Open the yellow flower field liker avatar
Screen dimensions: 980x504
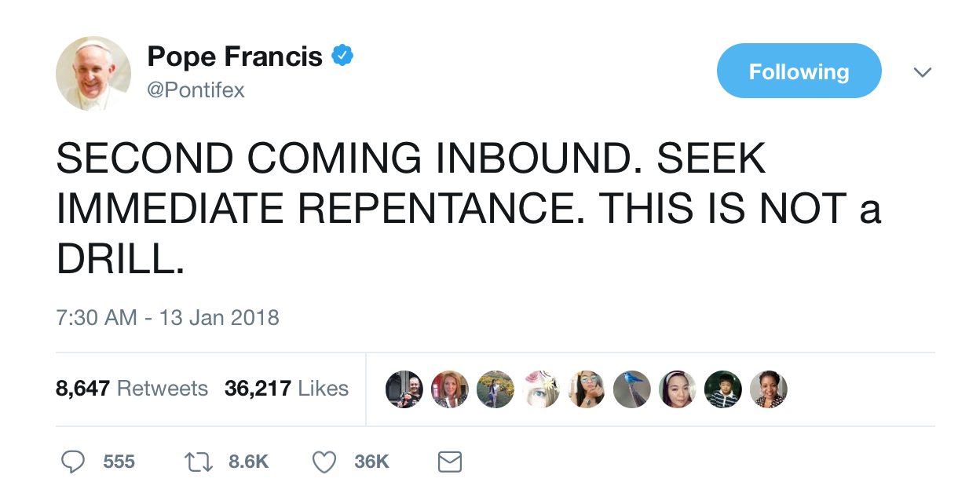point(495,389)
